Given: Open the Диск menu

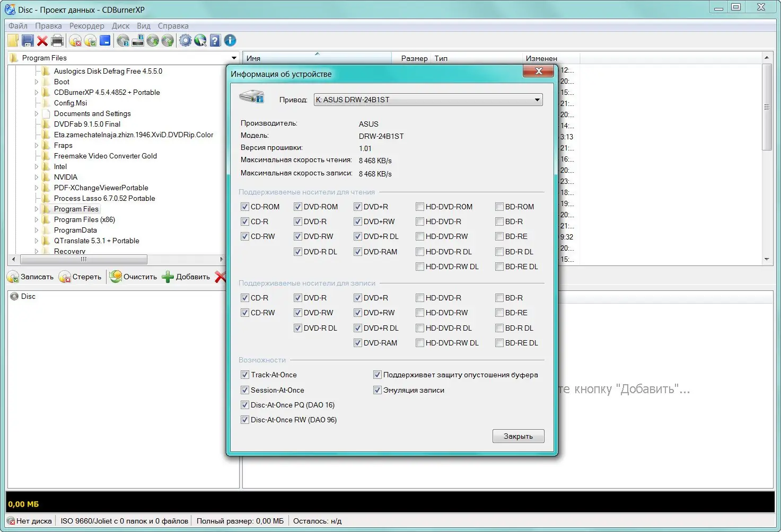Looking at the screenshot, I should coord(121,25).
